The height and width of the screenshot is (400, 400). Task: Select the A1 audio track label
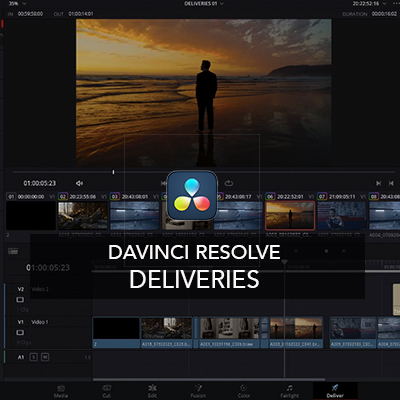pyautogui.click(x=21, y=357)
